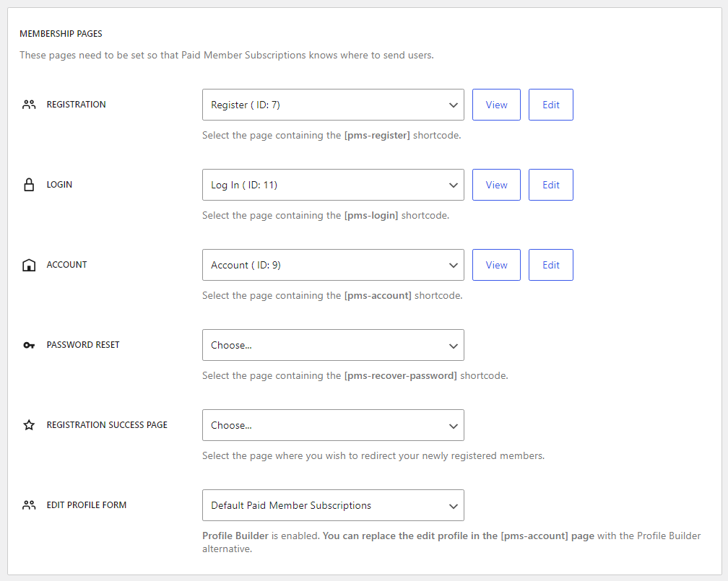The width and height of the screenshot is (728, 581).
Task: Open the Login page dropdown
Action: (333, 185)
